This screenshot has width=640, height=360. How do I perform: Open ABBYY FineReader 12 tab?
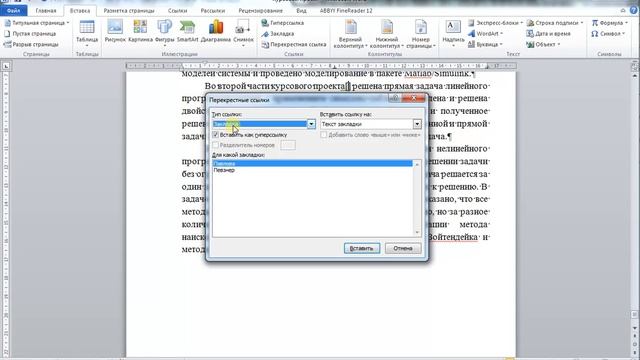coord(346,11)
